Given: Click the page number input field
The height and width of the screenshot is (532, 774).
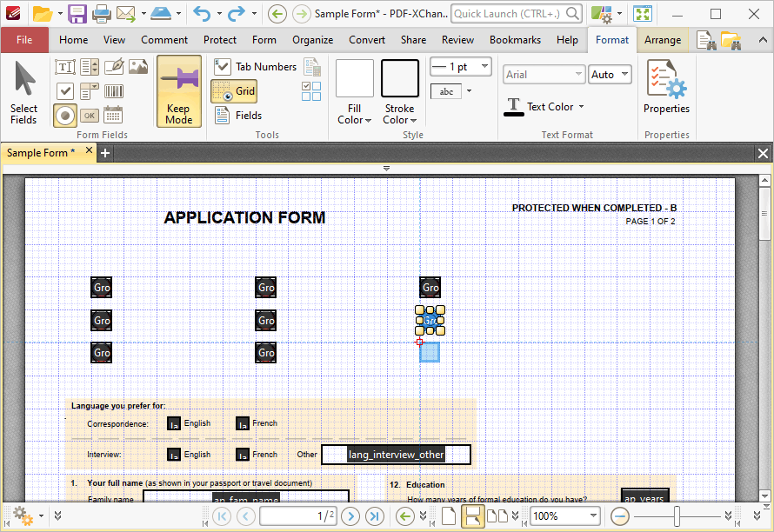Looking at the screenshot, I should (298, 516).
